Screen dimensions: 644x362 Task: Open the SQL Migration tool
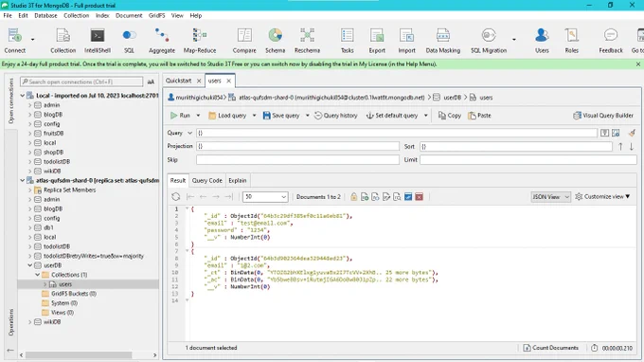[x=489, y=40]
